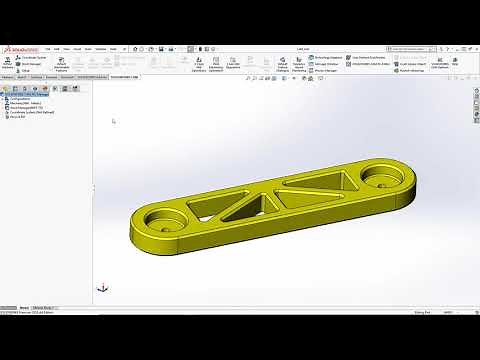Switch to the FeatureManager design tree tab
The image size is (480, 360).
point(6,88)
